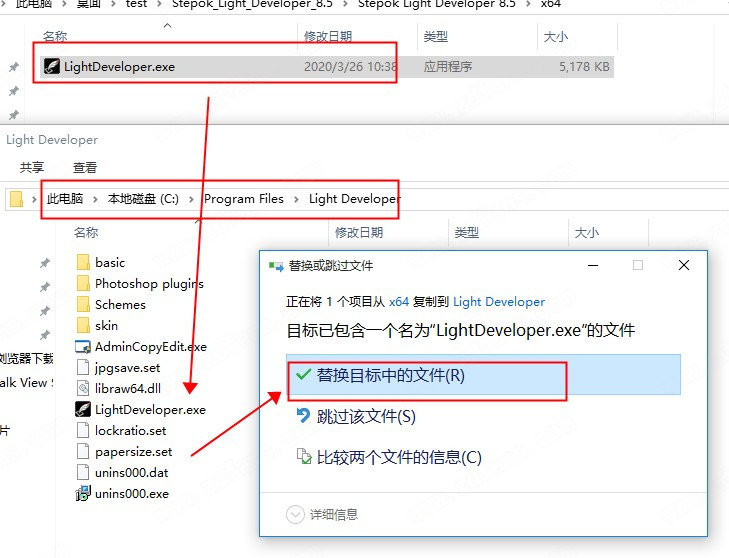Click the compare files document icon
The image size is (729, 558).
click(304, 456)
